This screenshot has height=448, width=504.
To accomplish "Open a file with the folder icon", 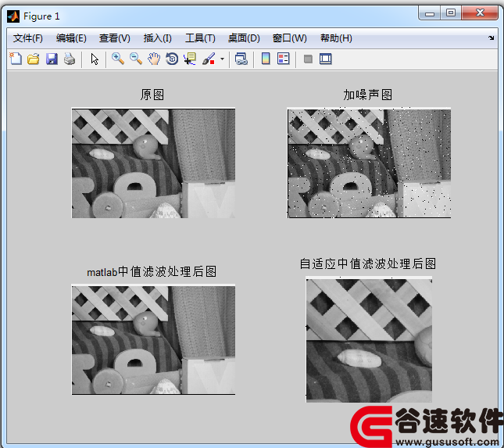I will (34, 59).
